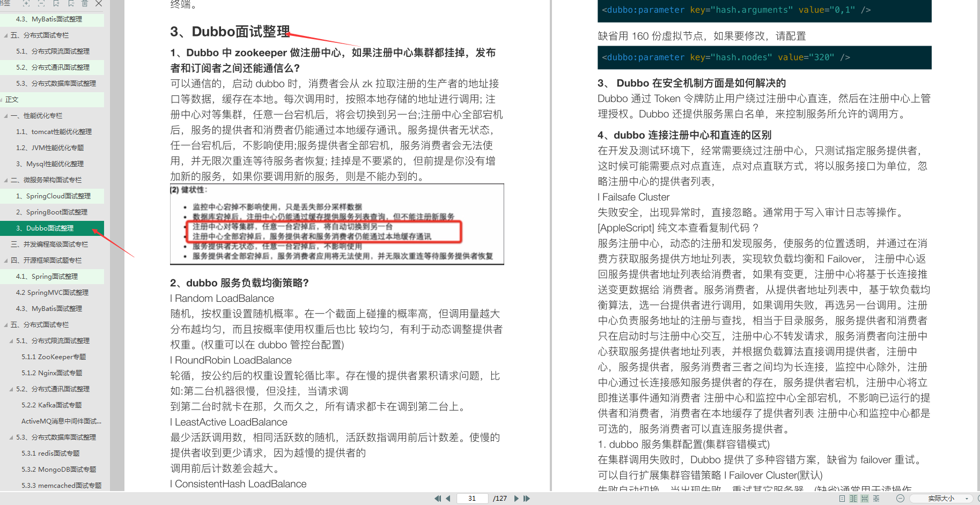Click the text line l Random LoadBalance
Viewport: 980px width, 505px height.
coord(222,299)
